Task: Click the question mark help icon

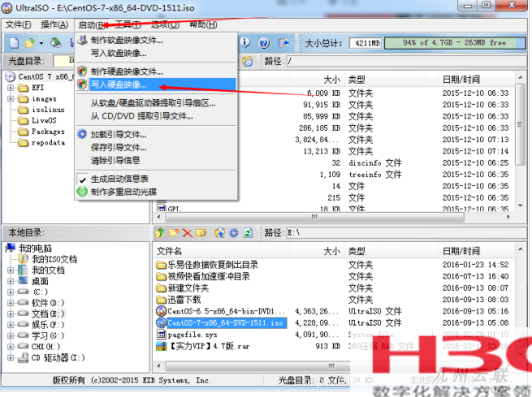Action: pyautogui.click(x=264, y=43)
